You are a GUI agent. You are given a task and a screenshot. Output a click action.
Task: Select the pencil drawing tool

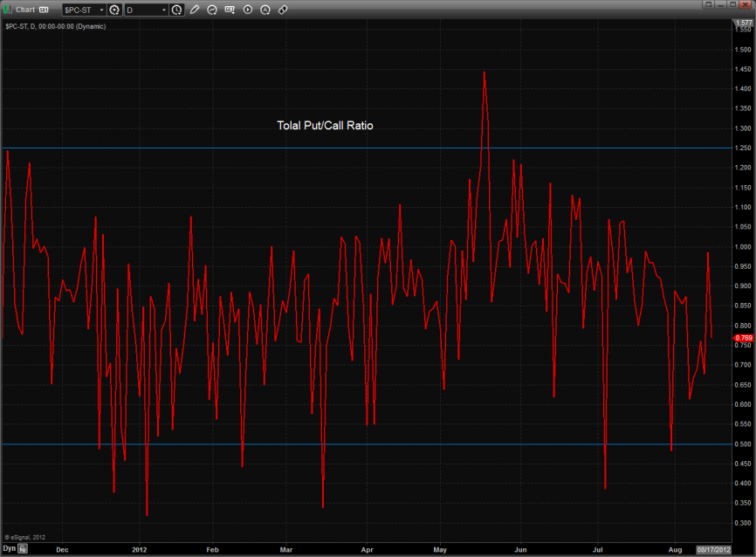[195, 10]
